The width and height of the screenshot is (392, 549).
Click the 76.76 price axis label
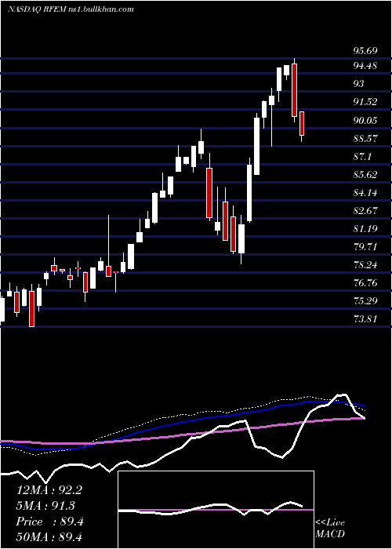[x=365, y=283]
